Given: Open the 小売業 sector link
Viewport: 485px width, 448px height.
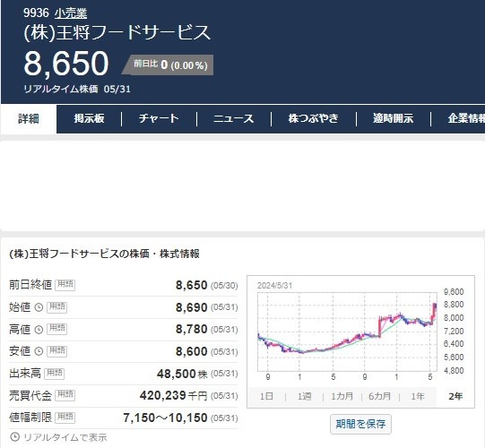Looking at the screenshot, I should pyautogui.click(x=71, y=13).
